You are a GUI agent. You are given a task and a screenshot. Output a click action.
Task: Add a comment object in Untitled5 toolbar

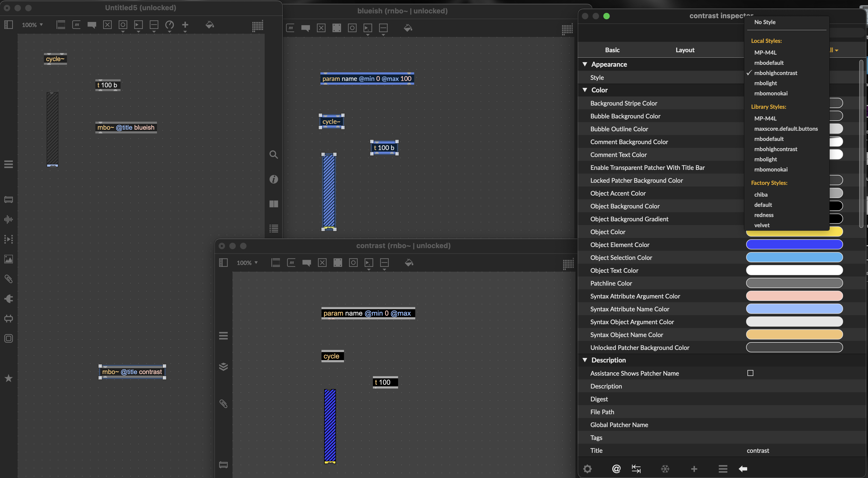92,25
